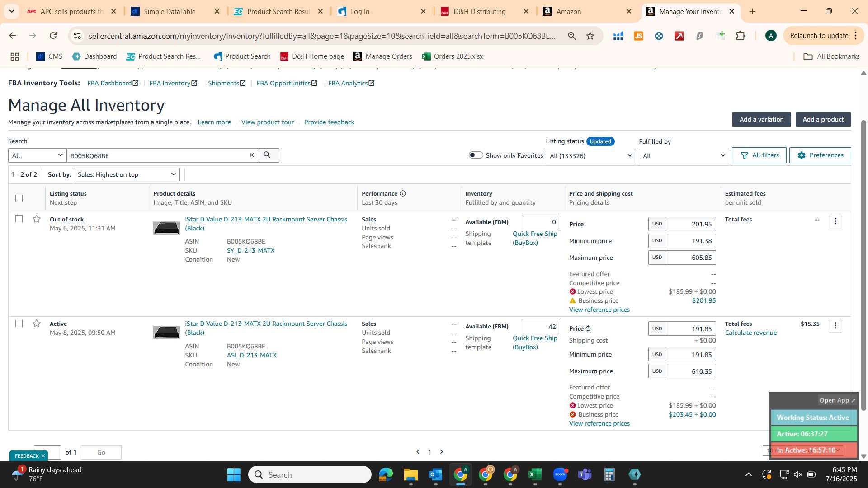Image resolution: width=868 pixels, height=488 pixels.
Task: Tick the checkbox for the Active listing
Action: pos(19,324)
